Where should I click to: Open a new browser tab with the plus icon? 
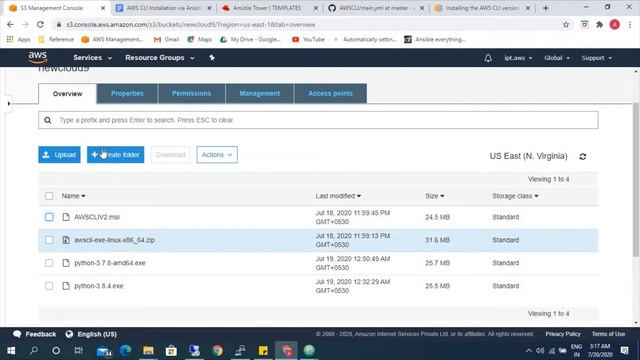click(x=546, y=8)
